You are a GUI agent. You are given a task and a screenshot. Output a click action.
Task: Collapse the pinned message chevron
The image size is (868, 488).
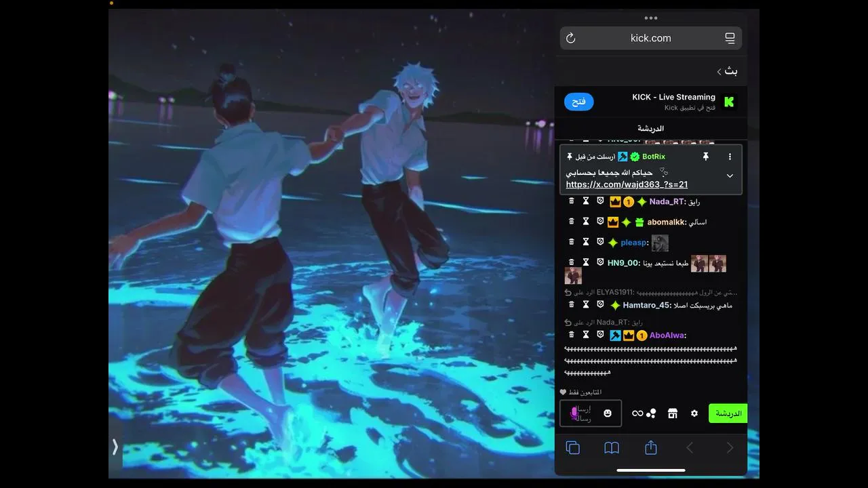[x=730, y=176]
